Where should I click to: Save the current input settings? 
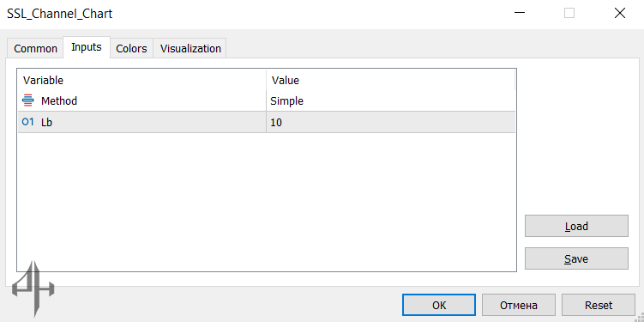(x=576, y=258)
